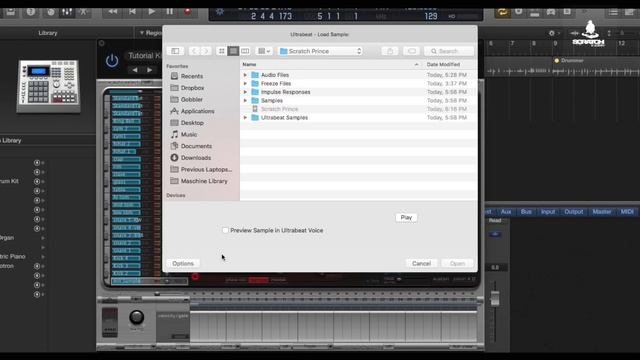640x360 pixels.
Task: Click the Search field in Load Sample dialog
Action: (449, 51)
